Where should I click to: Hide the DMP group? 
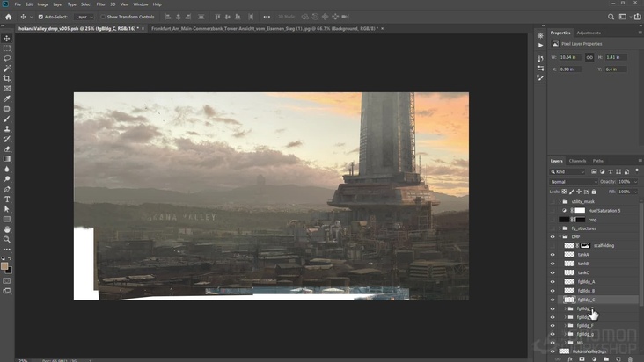pyautogui.click(x=553, y=236)
